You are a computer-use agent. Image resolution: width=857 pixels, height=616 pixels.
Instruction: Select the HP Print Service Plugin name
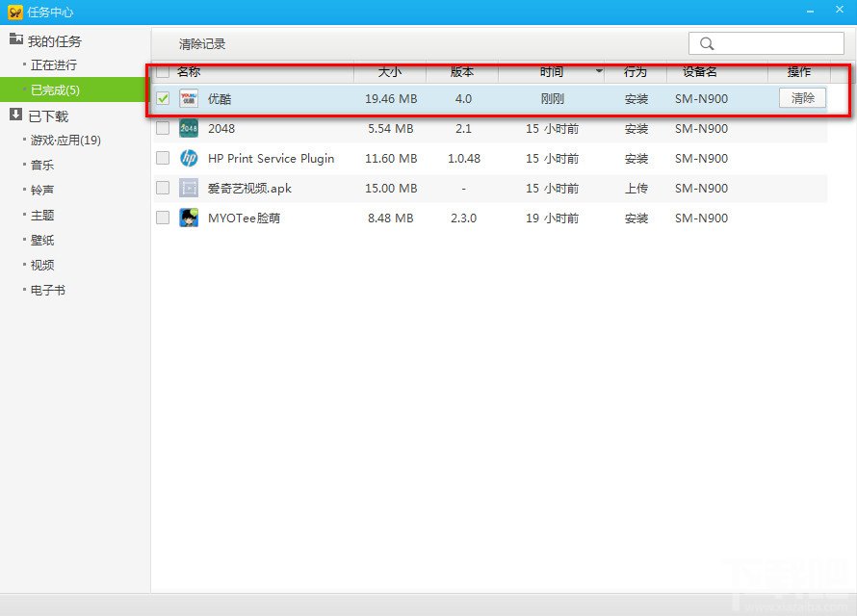click(x=272, y=159)
